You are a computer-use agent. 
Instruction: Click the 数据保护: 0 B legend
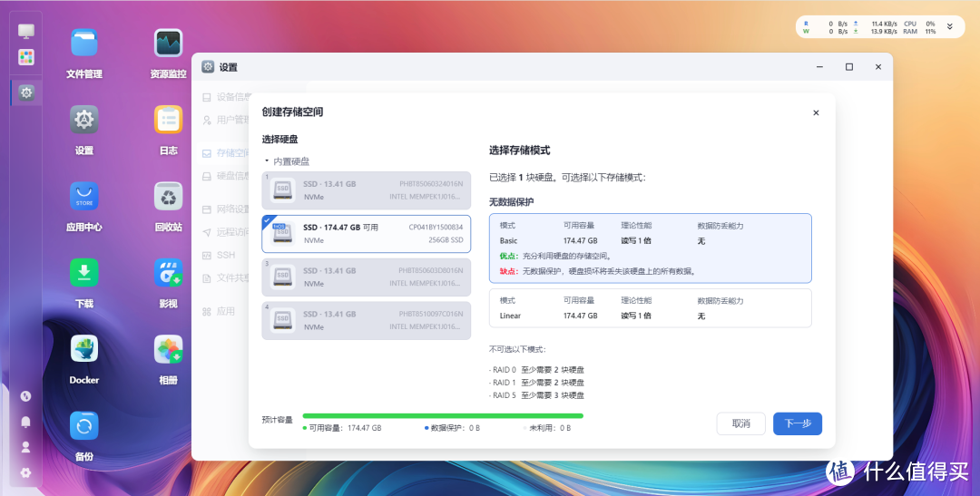(x=452, y=428)
